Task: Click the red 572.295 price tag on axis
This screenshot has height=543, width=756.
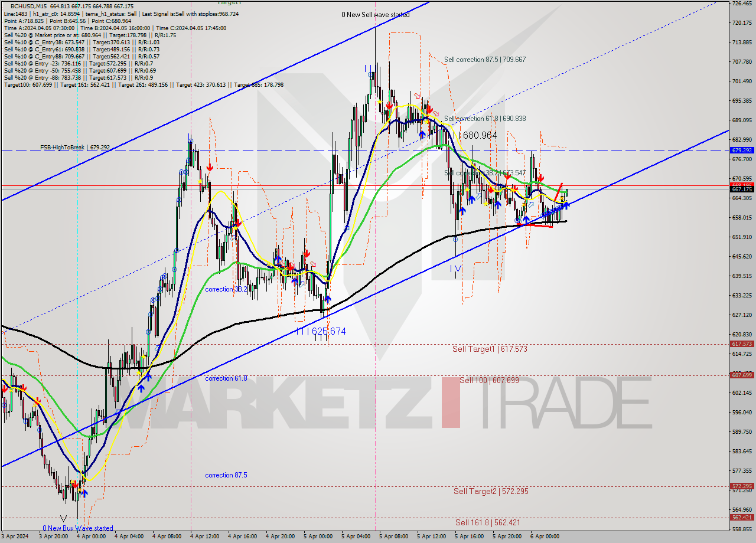Action: [x=742, y=486]
